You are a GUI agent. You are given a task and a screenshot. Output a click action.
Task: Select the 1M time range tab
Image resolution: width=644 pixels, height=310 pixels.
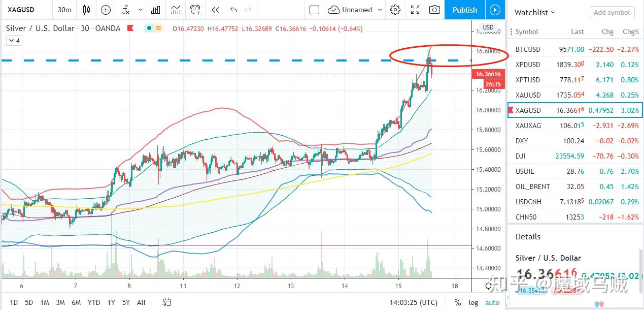point(45,302)
